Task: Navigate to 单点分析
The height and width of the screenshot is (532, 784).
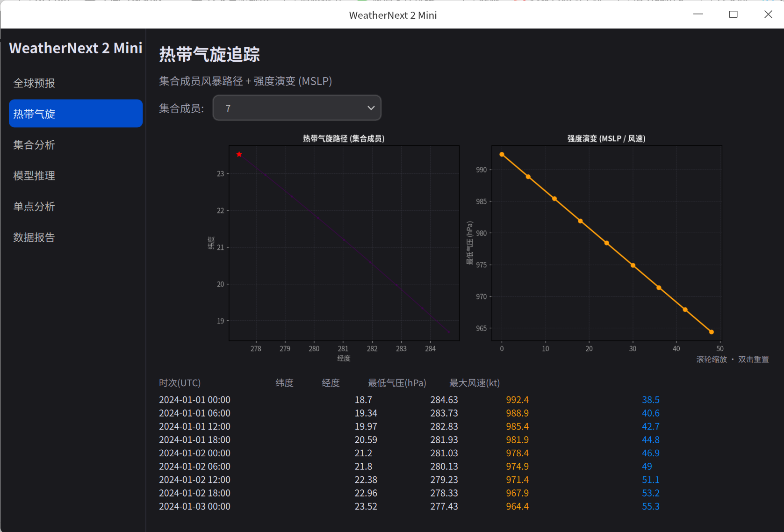Action: pos(76,206)
